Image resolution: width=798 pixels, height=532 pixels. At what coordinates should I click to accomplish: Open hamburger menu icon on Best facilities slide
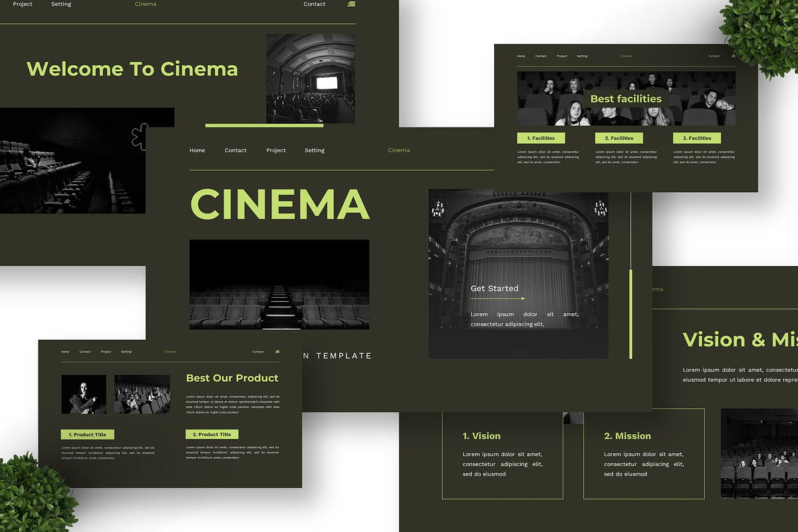[733, 56]
